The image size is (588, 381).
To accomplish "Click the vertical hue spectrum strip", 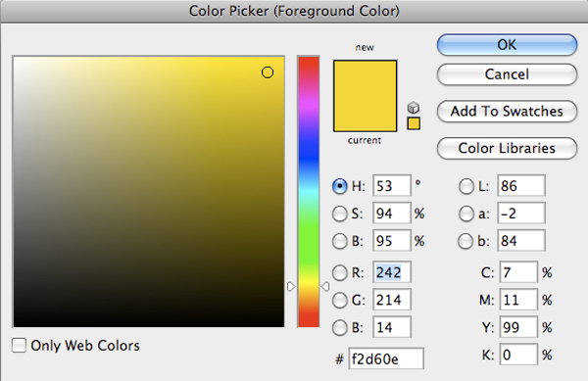I will click(309, 191).
